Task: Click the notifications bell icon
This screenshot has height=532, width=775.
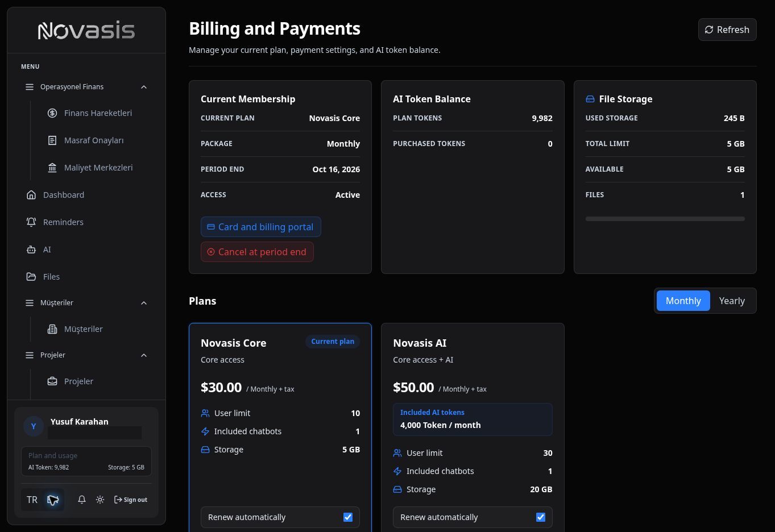Action: pos(82,500)
